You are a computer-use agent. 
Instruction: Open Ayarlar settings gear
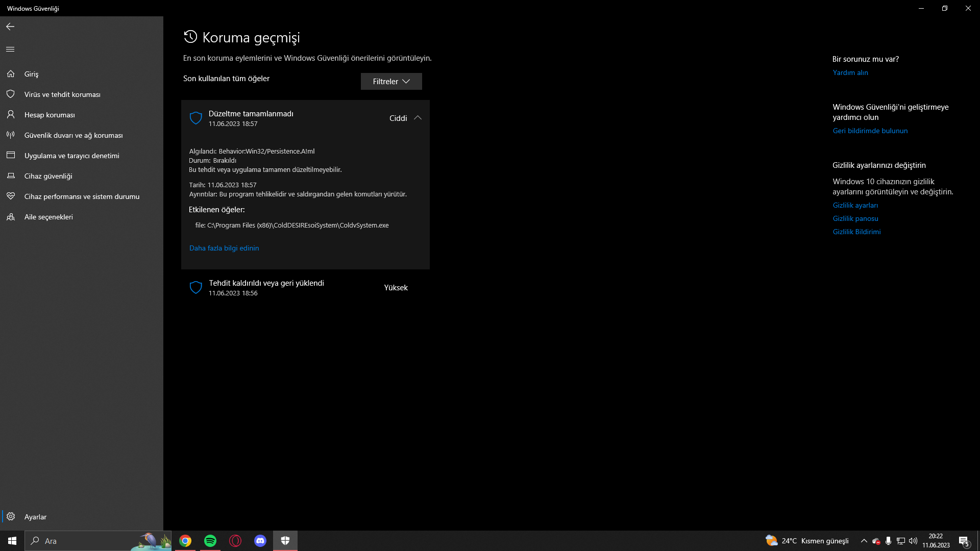point(35,517)
